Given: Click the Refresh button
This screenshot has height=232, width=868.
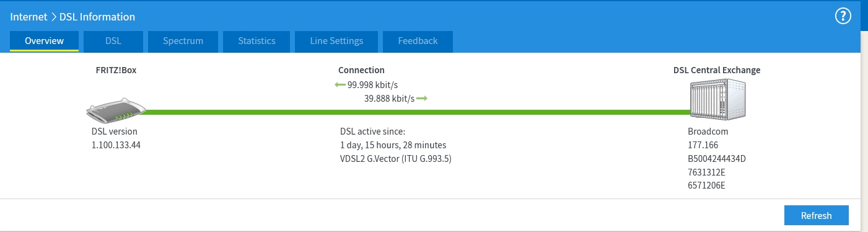Looking at the screenshot, I should 816,215.
